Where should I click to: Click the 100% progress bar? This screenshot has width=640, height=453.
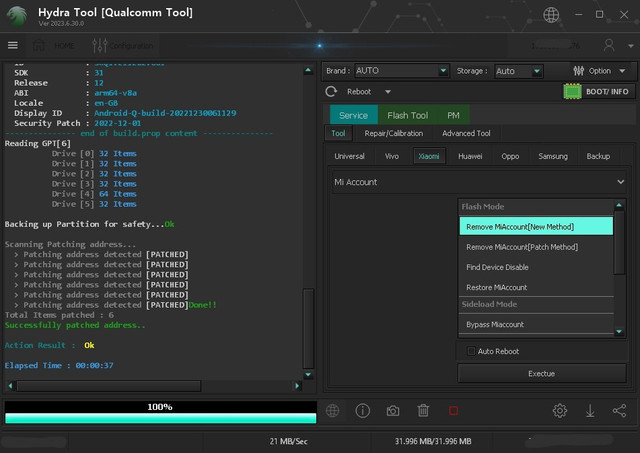point(160,412)
